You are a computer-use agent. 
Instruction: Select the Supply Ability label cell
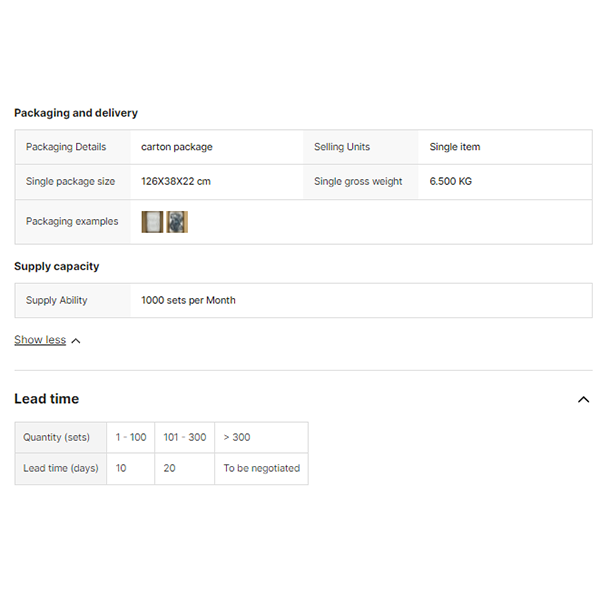[x=57, y=300]
